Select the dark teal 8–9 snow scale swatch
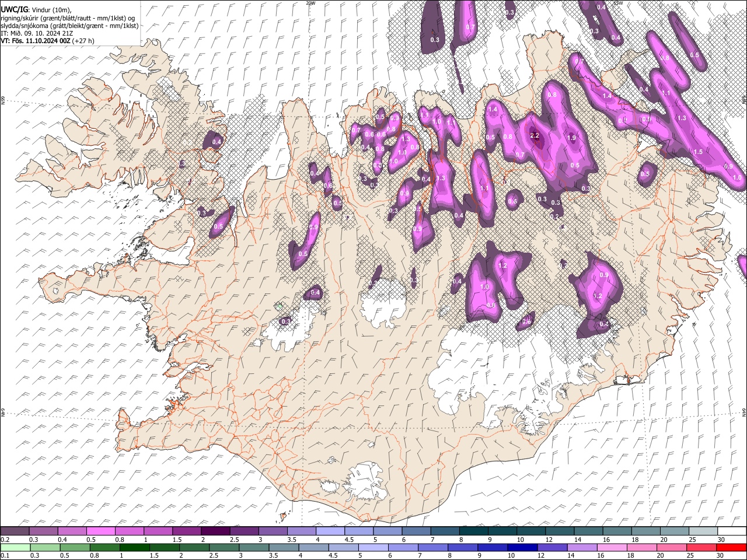 [474, 531]
